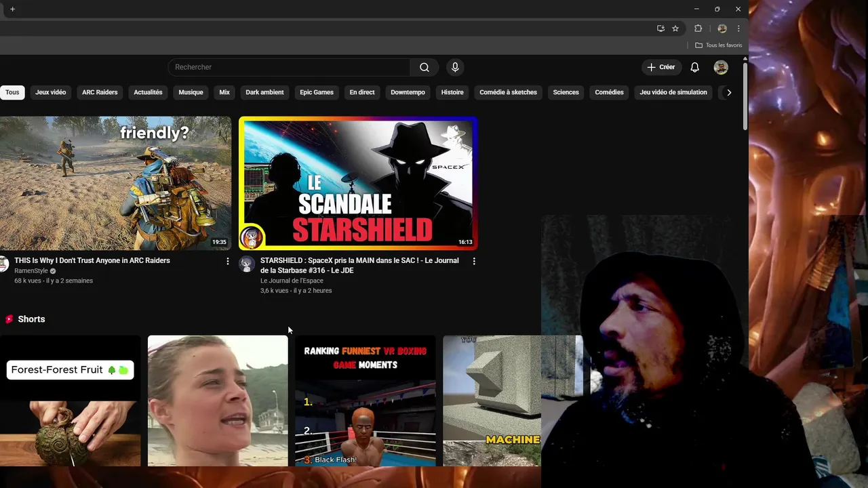Start voice search with microphone icon
Viewport: 868px width, 488px height.
click(x=455, y=67)
